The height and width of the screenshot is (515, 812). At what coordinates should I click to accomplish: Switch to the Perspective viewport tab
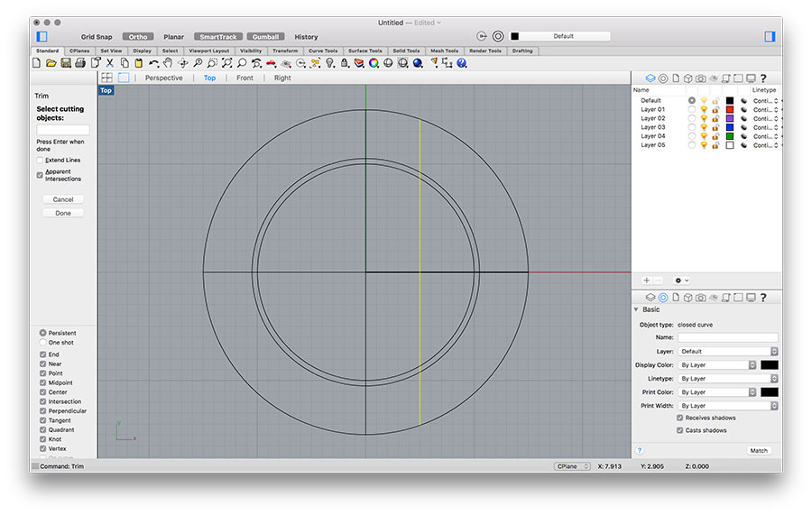click(163, 78)
